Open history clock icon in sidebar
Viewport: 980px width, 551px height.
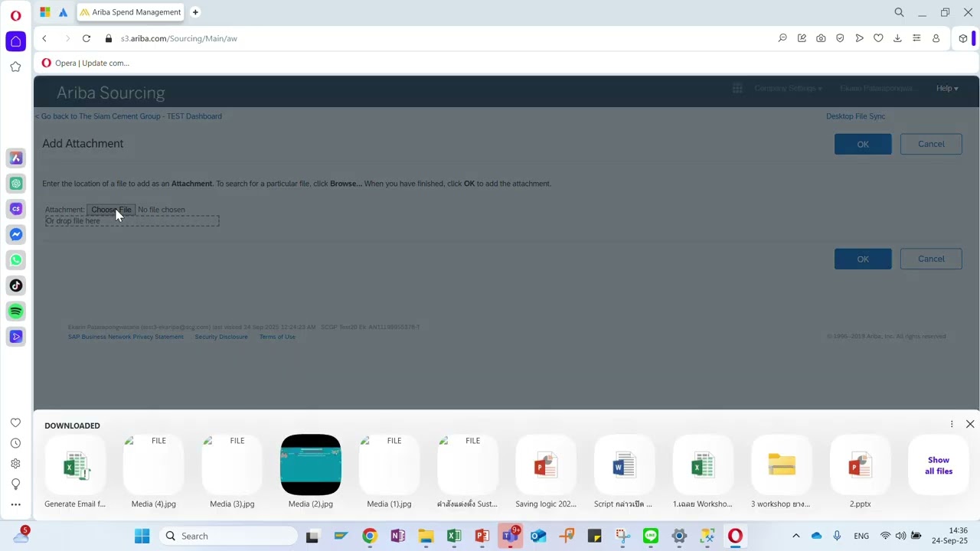15,443
